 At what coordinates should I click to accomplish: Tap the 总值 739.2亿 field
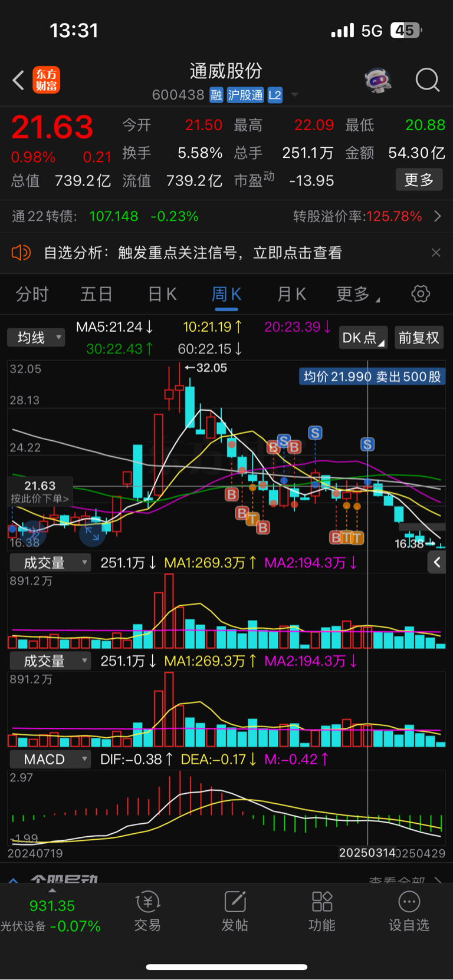tap(61, 180)
